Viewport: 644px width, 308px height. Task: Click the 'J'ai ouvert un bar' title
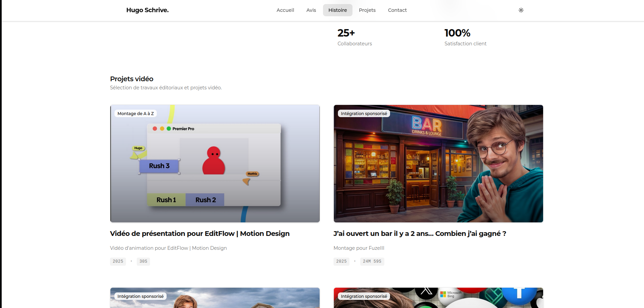(x=420, y=234)
